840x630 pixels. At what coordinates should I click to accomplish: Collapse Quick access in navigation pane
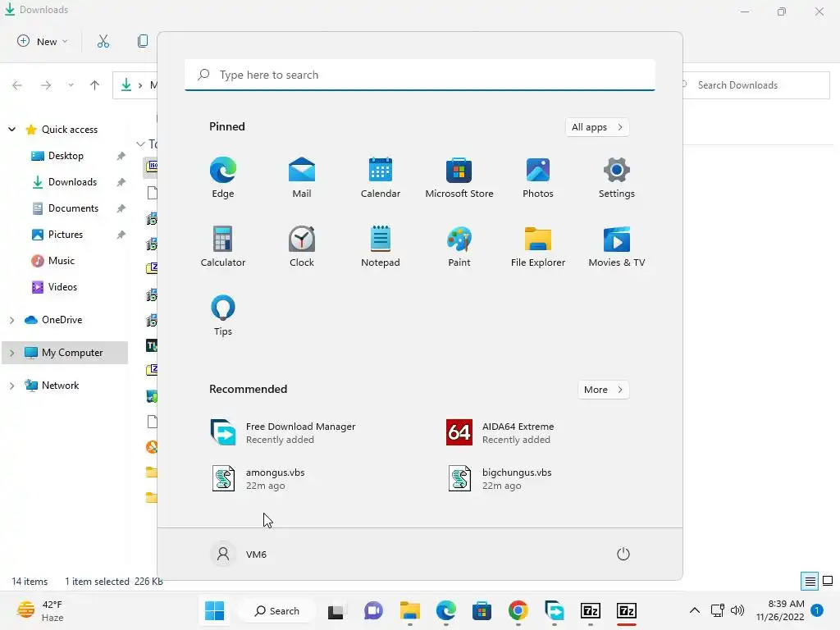pyautogui.click(x=11, y=130)
